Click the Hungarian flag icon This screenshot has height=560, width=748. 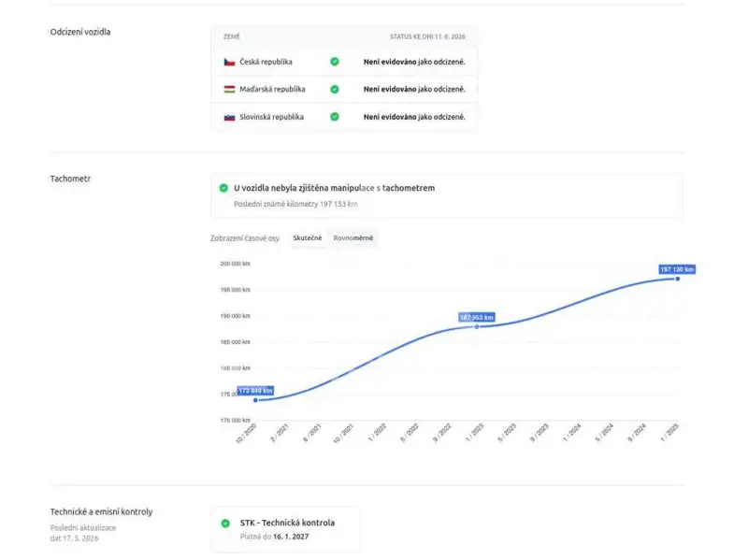(229, 89)
